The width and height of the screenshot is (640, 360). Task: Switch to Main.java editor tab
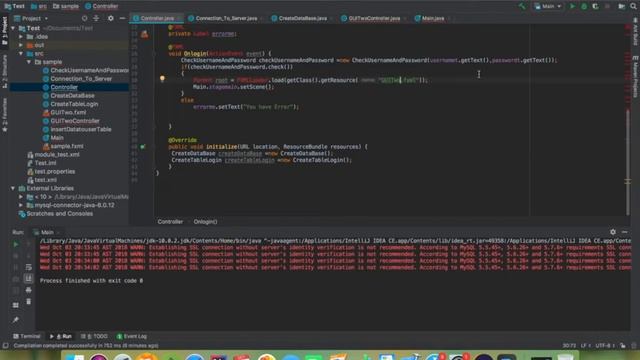click(x=432, y=18)
